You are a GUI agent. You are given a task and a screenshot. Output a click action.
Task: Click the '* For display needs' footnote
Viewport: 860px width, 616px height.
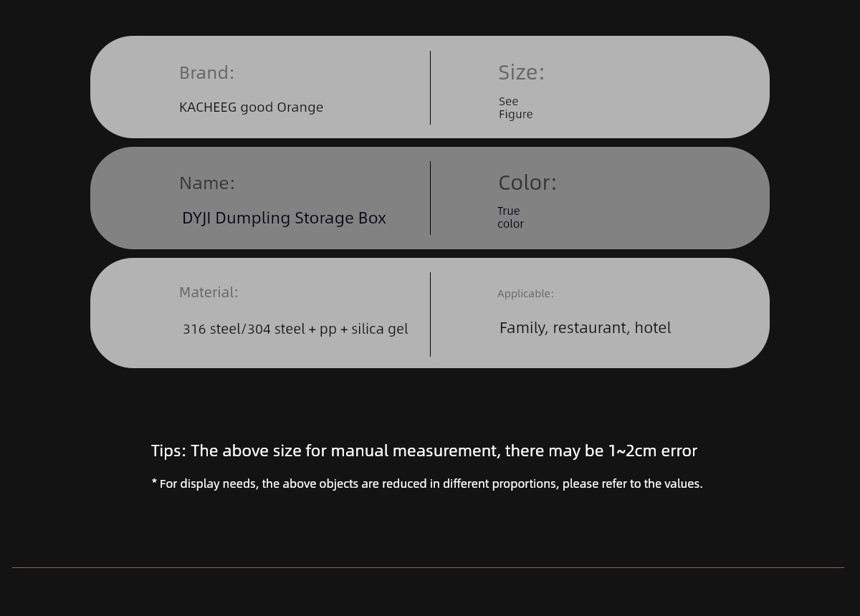coord(427,483)
